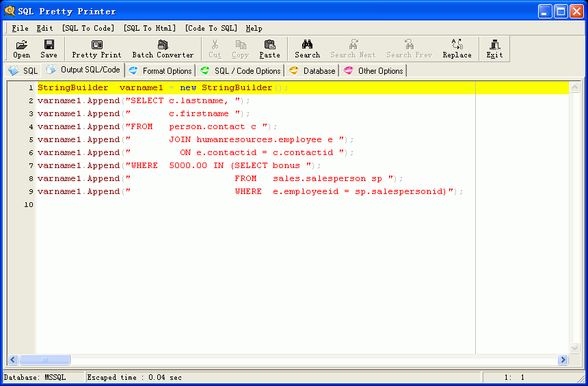
Task: Open the [Code To SQL] menu
Action: tap(211, 28)
